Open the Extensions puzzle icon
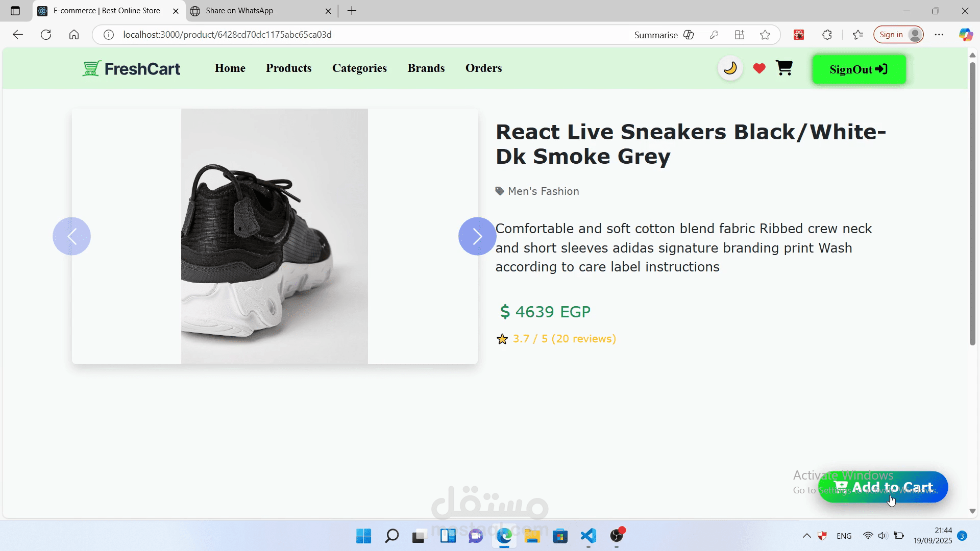The height and width of the screenshot is (551, 980). 827,35
